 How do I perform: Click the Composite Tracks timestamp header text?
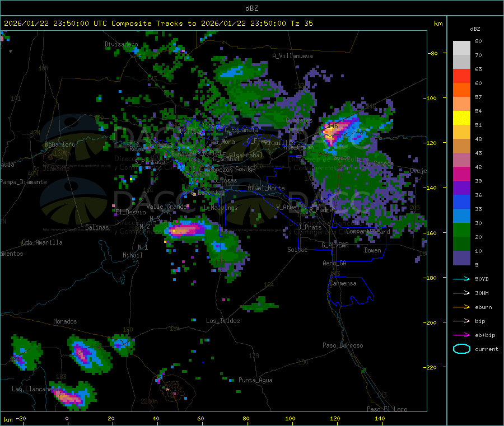tap(158, 24)
